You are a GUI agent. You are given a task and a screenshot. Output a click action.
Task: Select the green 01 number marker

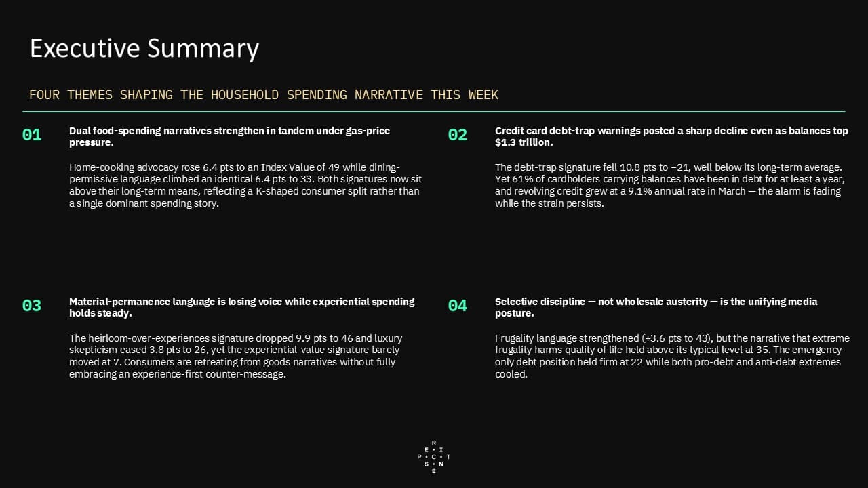click(32, 135)
